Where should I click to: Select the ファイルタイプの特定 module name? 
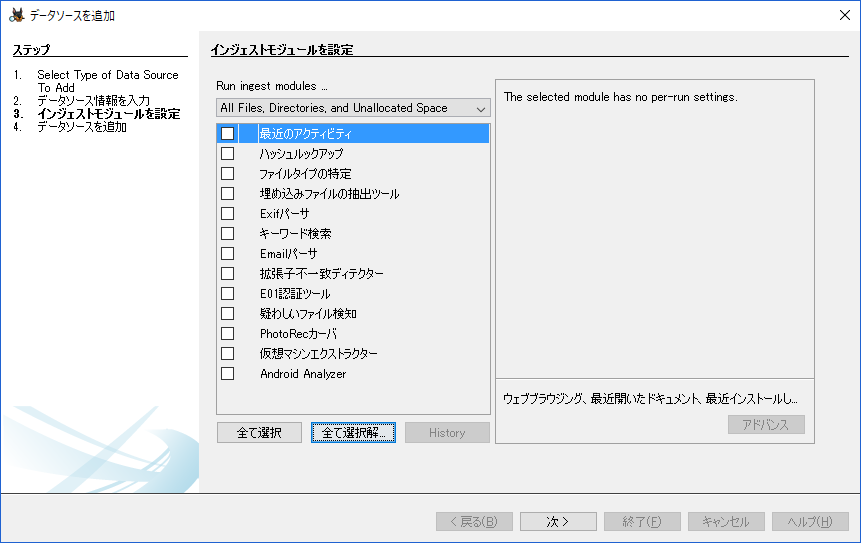click(x=305, y=174)
